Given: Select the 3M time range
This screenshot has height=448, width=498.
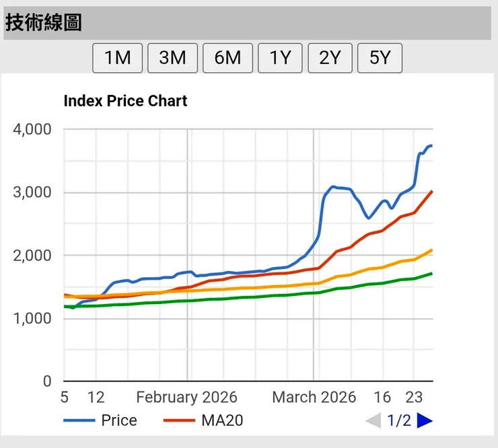Looking at the screenshot, I should pos(172,58).
